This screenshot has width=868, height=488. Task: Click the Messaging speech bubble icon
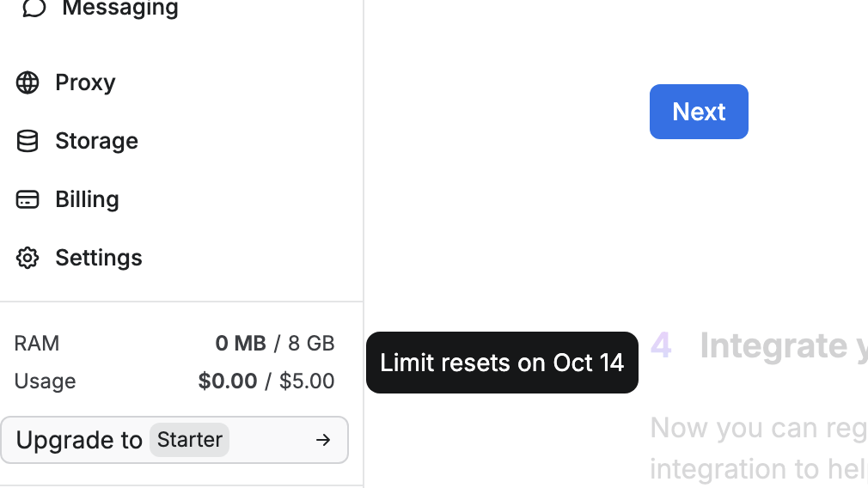click(x=34, y=8)
